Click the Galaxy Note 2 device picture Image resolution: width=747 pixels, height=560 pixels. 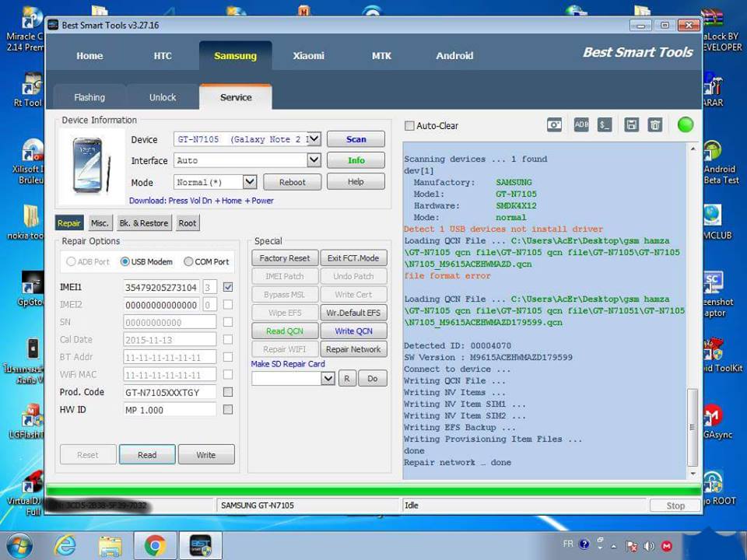click(x=92, y=165)
